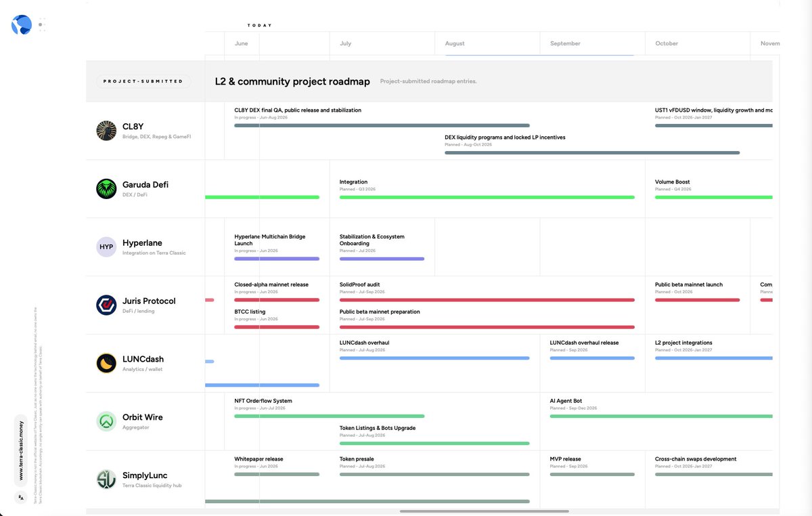Click the LUNCdash moon logo
Viewport: 812px width, 516px height.
106,363
